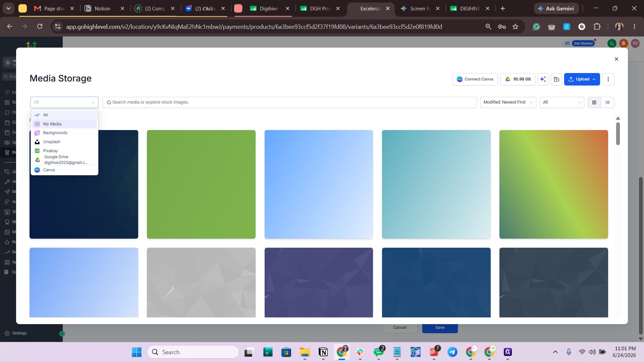Open RS user avatar
Screen dimensions: 644x362
[x=635, y=43]
